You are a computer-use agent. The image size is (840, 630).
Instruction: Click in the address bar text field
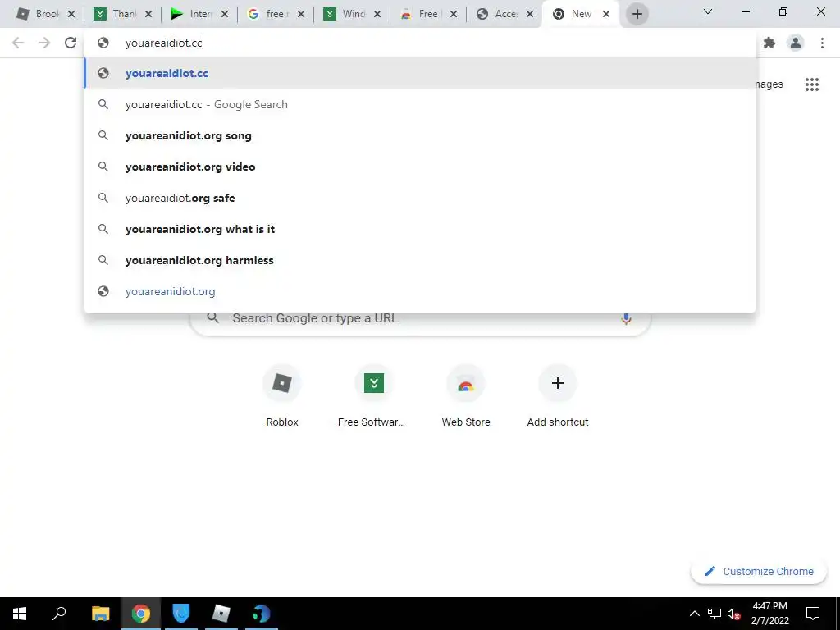420,43
